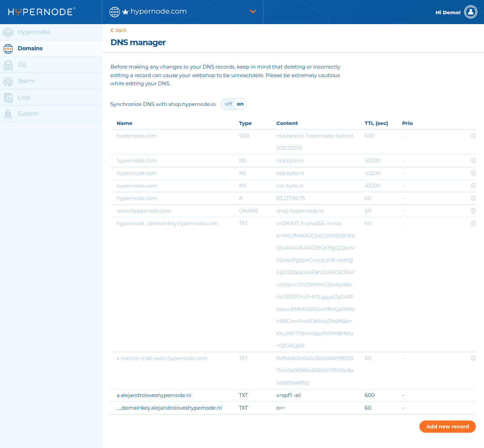Screen dimensions: 484x448
Task: Click the o=~ content value
Action: (x=281, y=408)
